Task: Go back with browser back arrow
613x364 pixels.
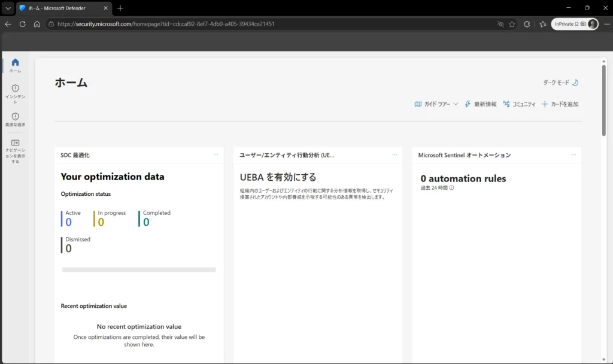Action: point(8,24)
